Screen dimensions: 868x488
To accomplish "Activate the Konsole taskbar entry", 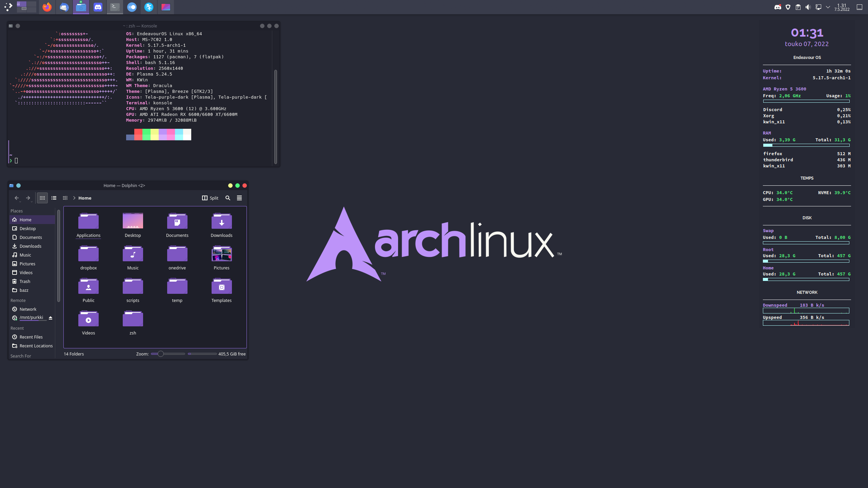I will point(115,7).
